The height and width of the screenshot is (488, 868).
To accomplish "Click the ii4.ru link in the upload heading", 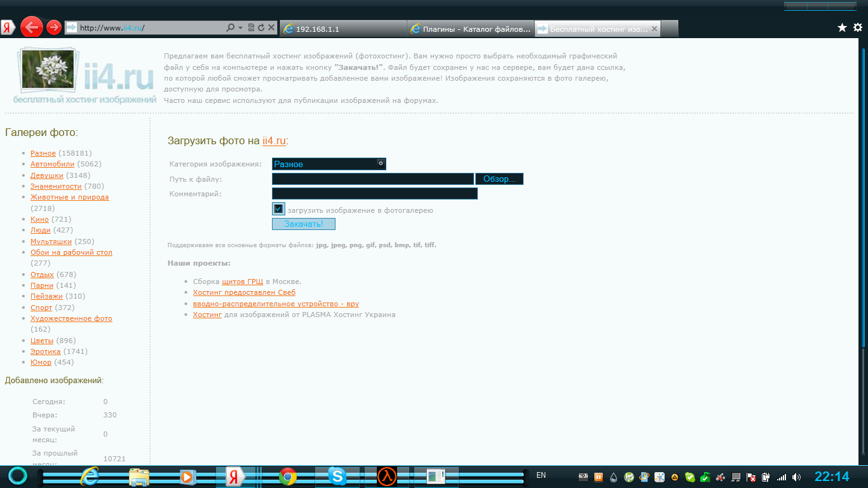I will point(274,141).
